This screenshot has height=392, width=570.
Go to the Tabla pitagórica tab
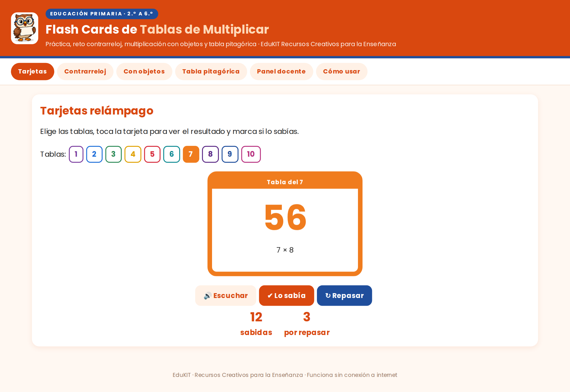[211, 72]
